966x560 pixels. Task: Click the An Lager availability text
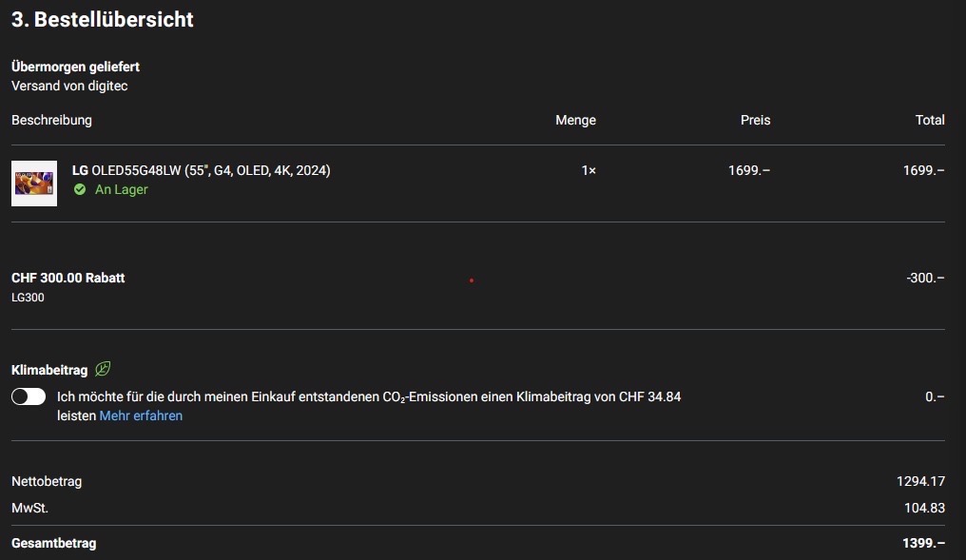[x=122, y=189]
